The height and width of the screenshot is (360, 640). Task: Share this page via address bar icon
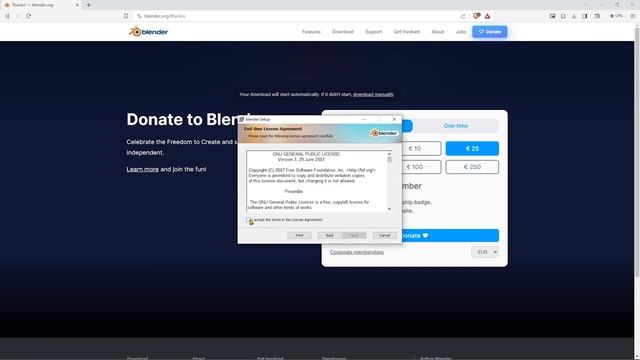[463, 16]
